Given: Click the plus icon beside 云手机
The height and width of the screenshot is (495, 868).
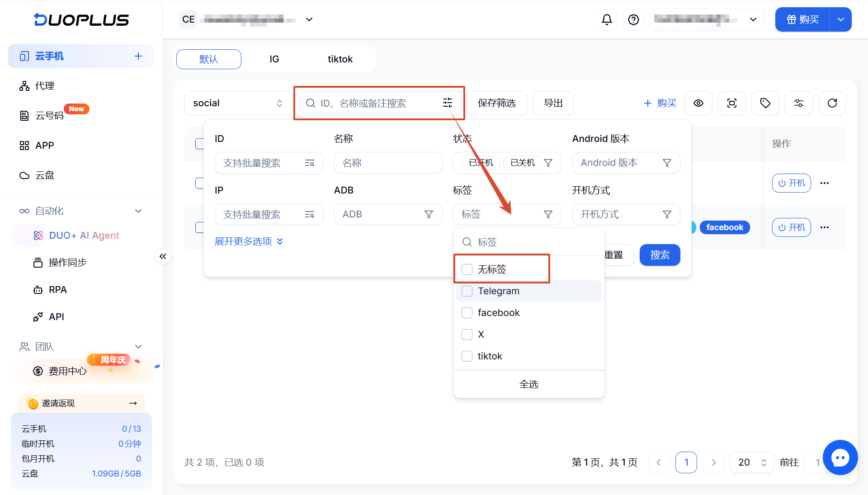Looking at the screenshot, I should coord(138,56).
